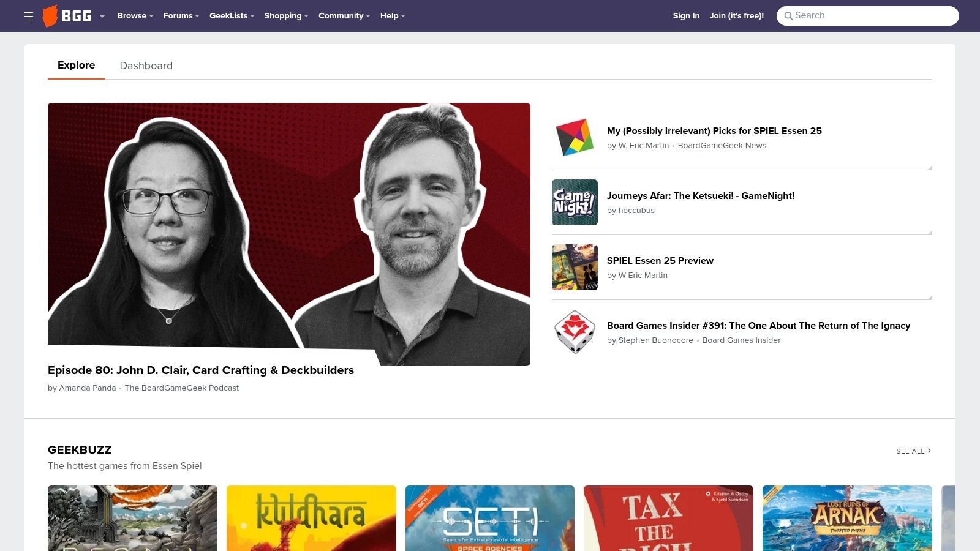Open the Forums menu
The width and height of the screenshot is (980, 551).
click(181, 16)
